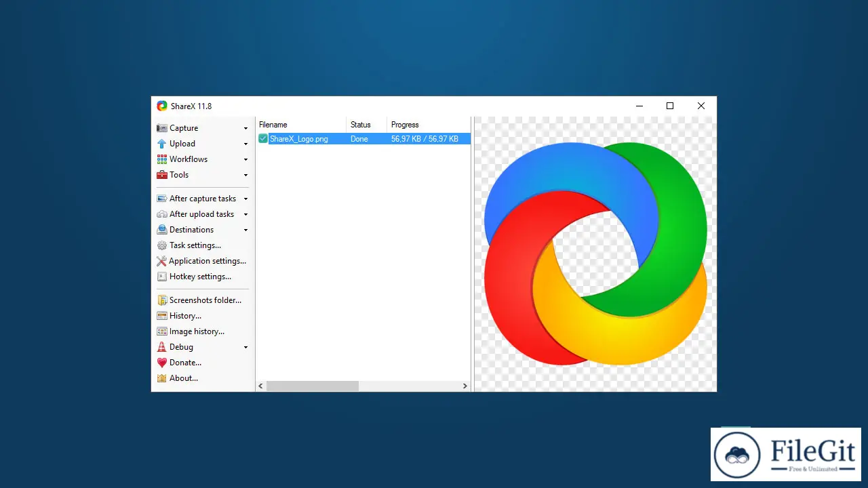Click the horizontal scrollbar thumb in task list
The width and height of the screenshot is (868, 488).
pos(312,386)
